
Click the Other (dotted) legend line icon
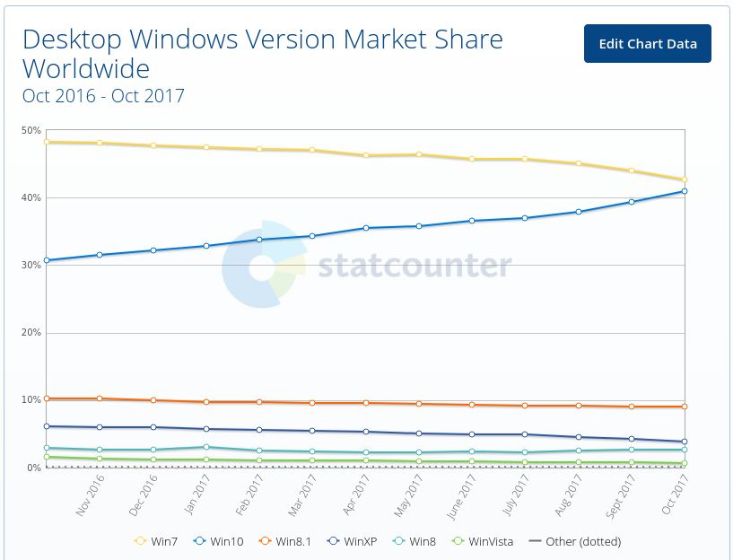[535, 541]
